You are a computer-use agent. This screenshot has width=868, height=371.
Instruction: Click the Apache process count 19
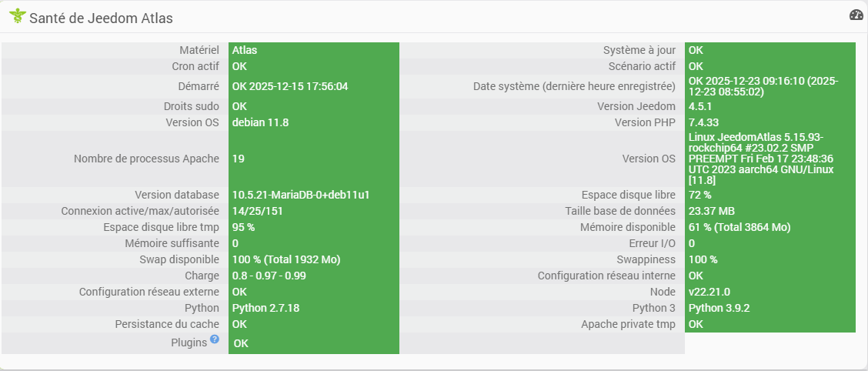pos(239,159)
